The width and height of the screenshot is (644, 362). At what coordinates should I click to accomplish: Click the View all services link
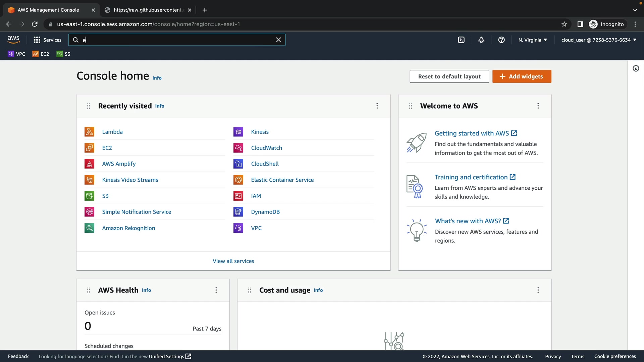click(233, 261)
